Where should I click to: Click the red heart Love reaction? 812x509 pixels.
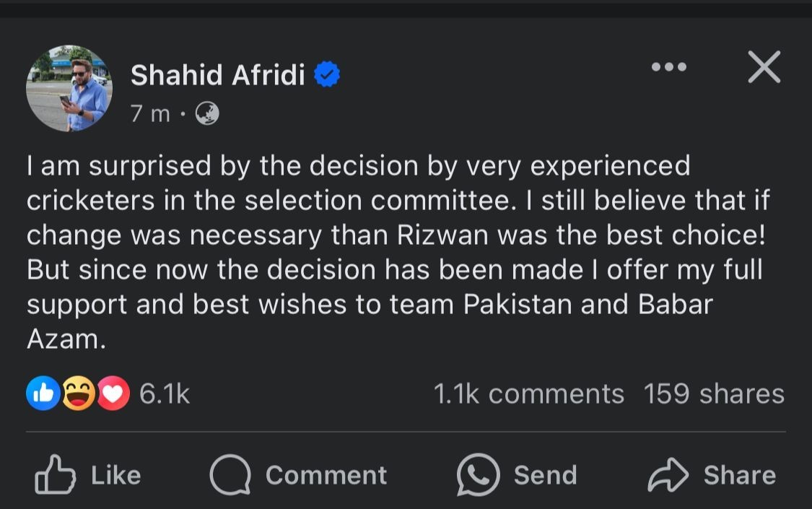pyautogui.click(x=113, y=393)
